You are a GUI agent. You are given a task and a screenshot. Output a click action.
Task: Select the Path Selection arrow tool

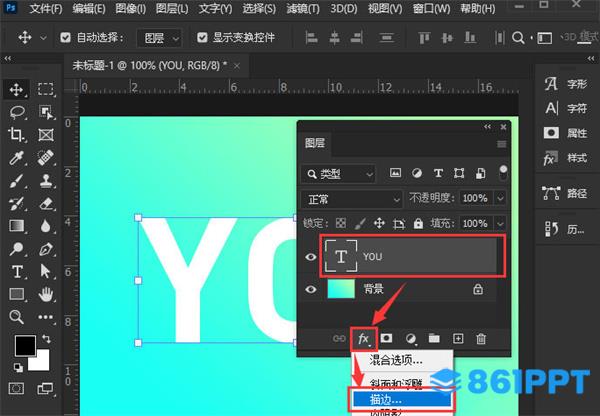[x=45, y=271]
